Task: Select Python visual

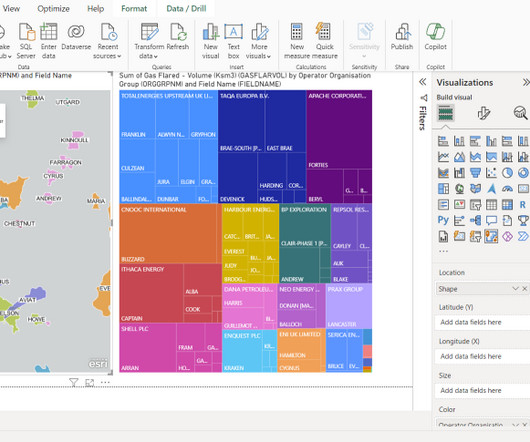Action: 443,220
